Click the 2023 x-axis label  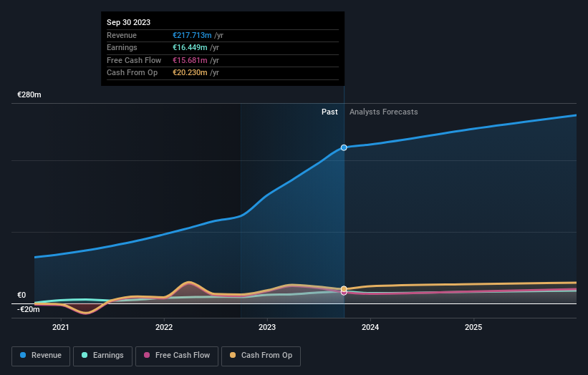[267, 327]
